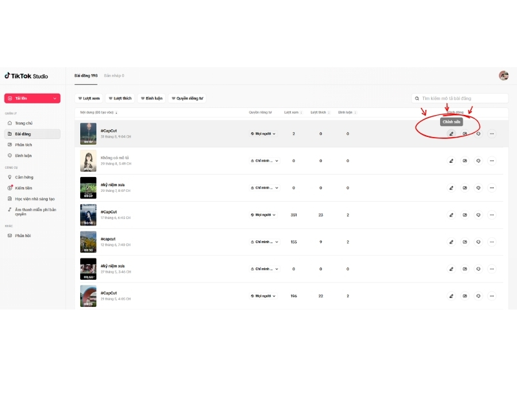
Task: Open privacy dropdown for the 12 tháng 6 post
Action: (x=264, y=242)
